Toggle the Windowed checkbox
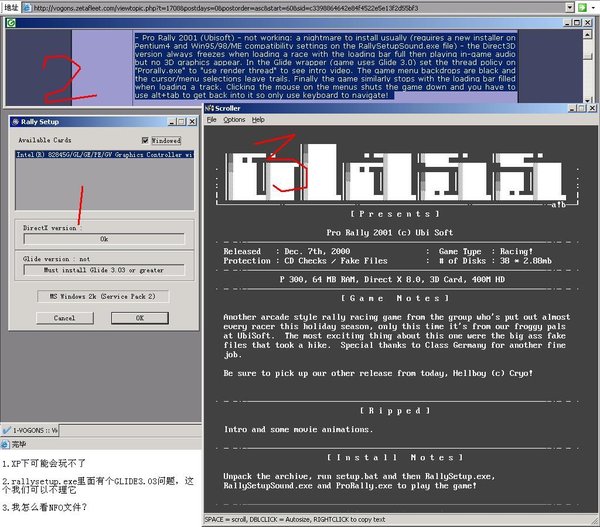Screen dimensions: 600x527 146,141
